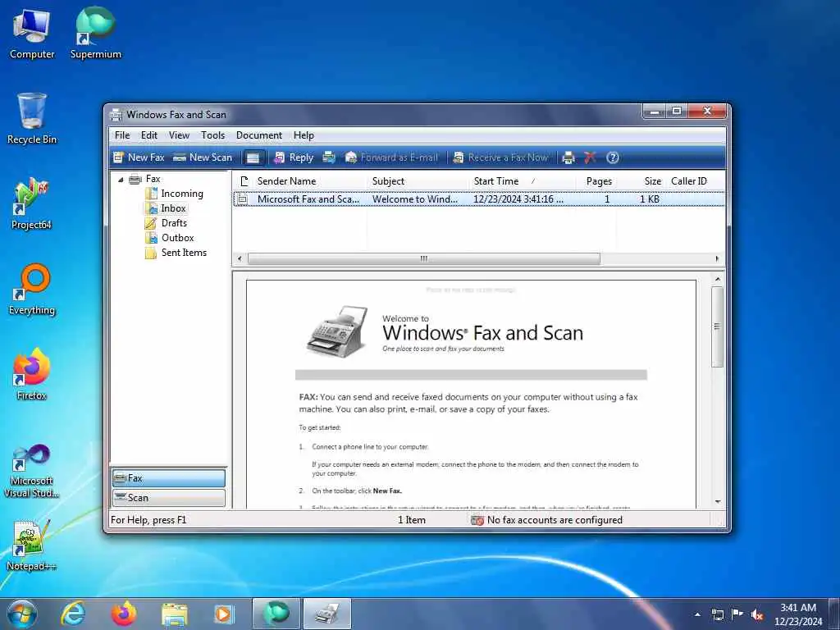Click the message list right scroll arrow
The width and height of the screenshot is (840, 630).
point(717,258)
